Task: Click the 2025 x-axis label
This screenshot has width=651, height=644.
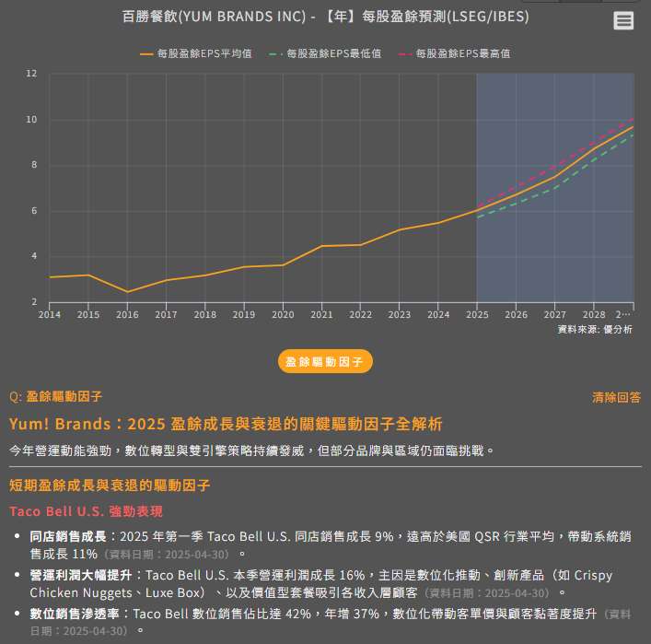Action: point(477,314)
